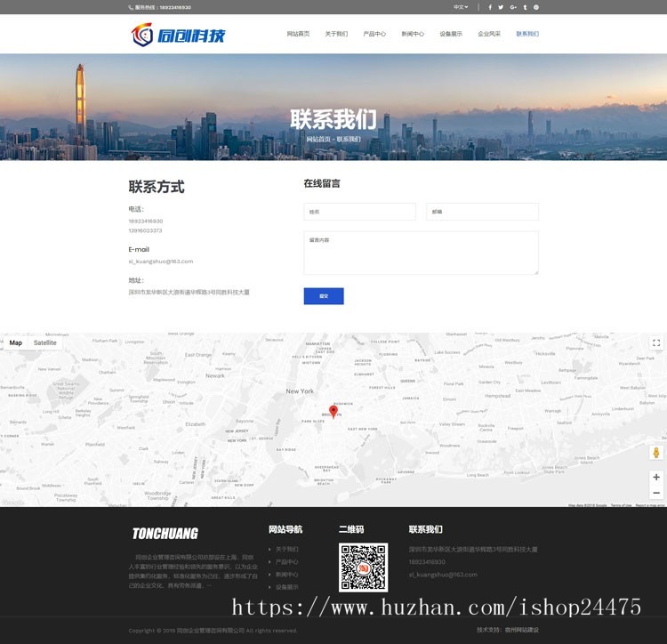The height and width of the screenshot is (644, 667).
Task: Click phone number 13916023373 in contact section
Action: (x=145, y=230)
